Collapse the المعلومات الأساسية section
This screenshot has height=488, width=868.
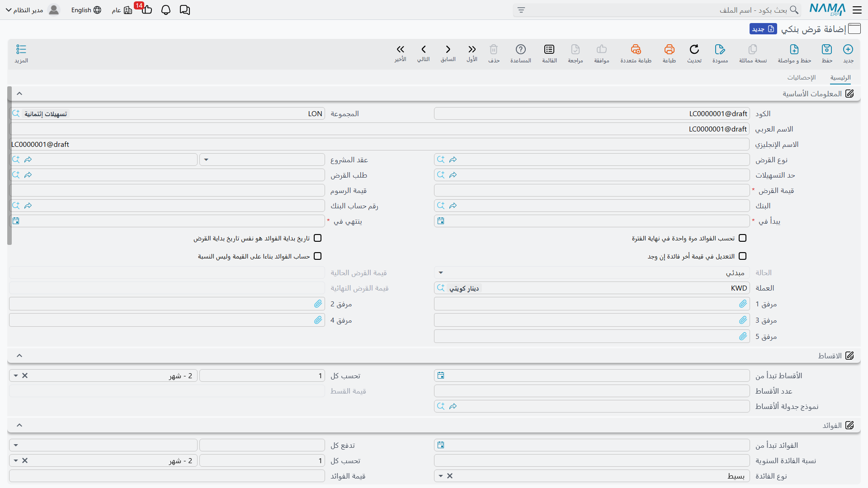(19, 94)
